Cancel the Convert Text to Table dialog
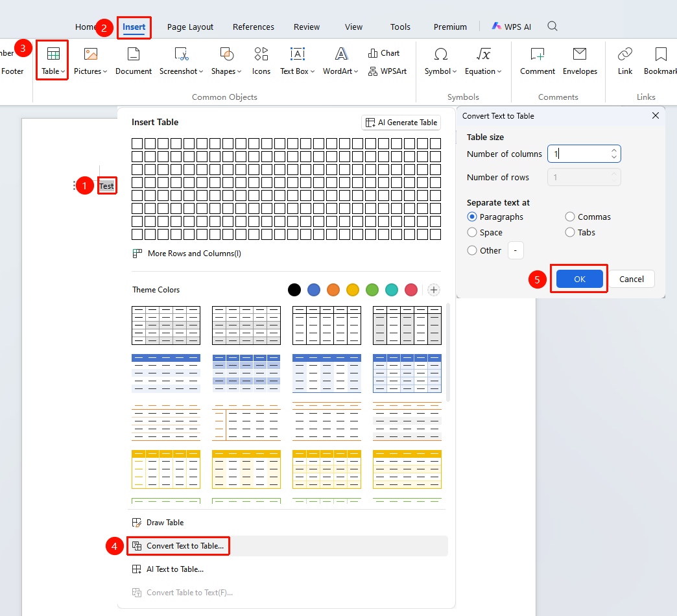Image resolution: width=677 pixels, height=616 pixels. pyautogui.click(x=632, y=279)
